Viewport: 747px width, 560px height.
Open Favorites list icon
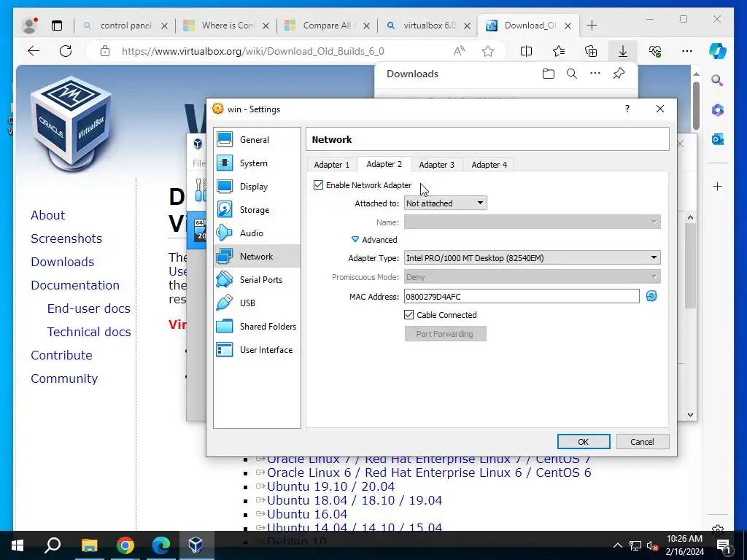pyautogui.click(x=558, y=51)
